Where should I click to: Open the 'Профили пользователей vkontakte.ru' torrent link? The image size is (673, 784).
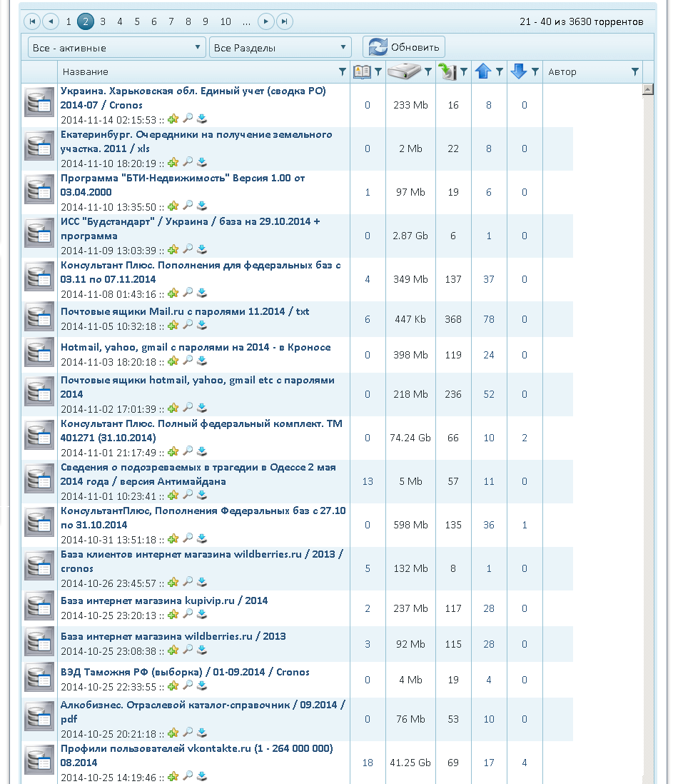tap(196, 755)
